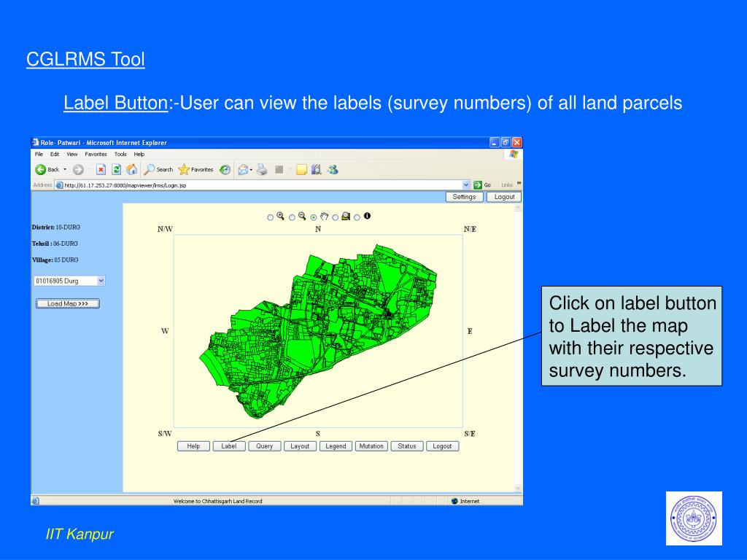Screen dimensions: 747x560
Task: Select the Zoom Out tool
Action: (302, 215)
